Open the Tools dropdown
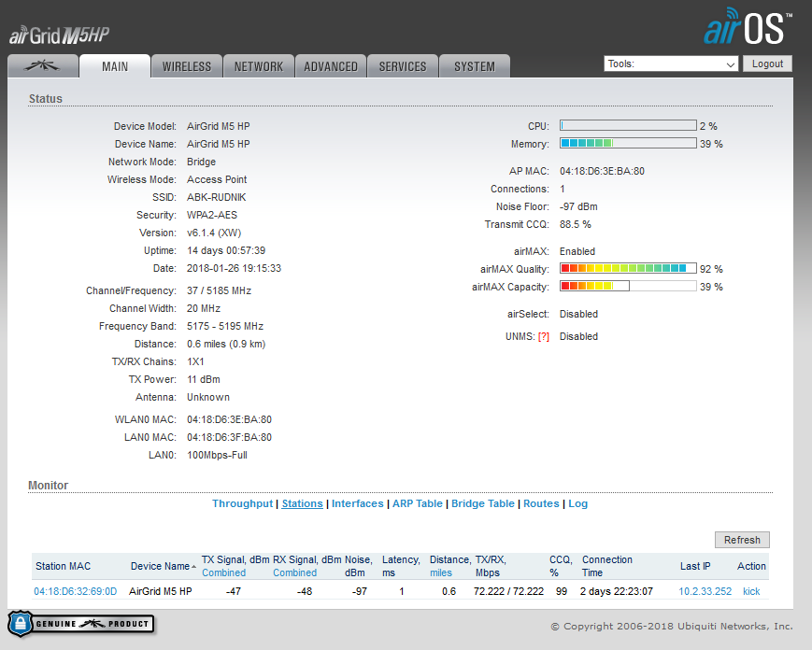 [x=671, y=64]
